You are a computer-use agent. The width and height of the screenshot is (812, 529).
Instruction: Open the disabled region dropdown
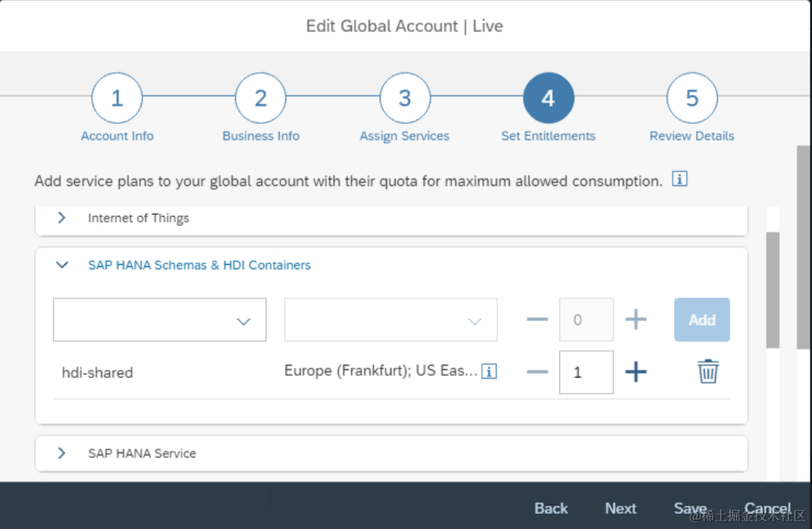tap(391, 320)
